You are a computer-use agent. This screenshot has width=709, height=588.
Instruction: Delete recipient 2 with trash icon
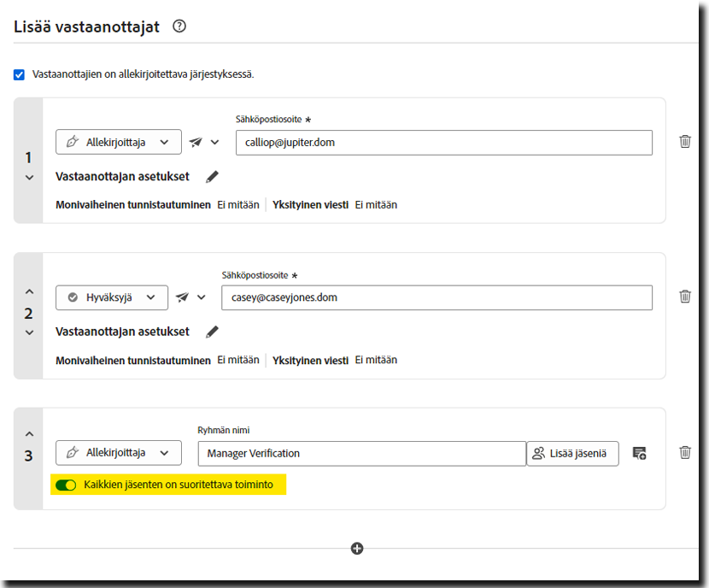(684, 297)
